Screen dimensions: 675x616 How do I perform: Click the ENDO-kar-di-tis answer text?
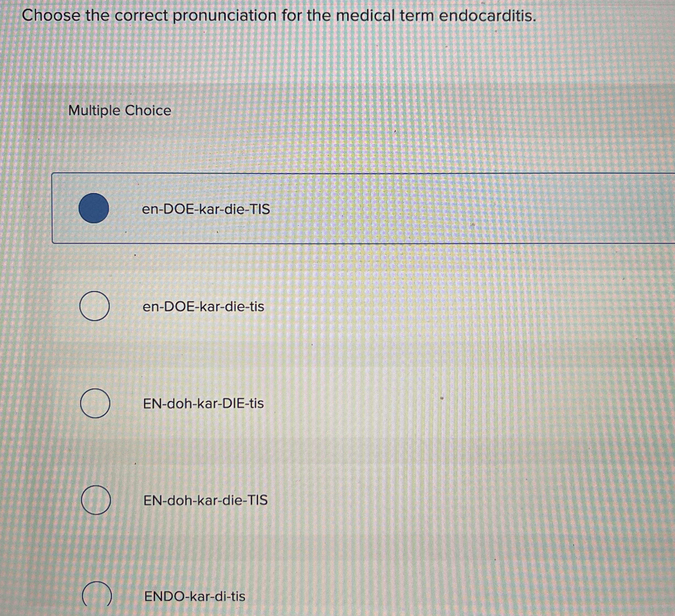click(x=195, y=596)
